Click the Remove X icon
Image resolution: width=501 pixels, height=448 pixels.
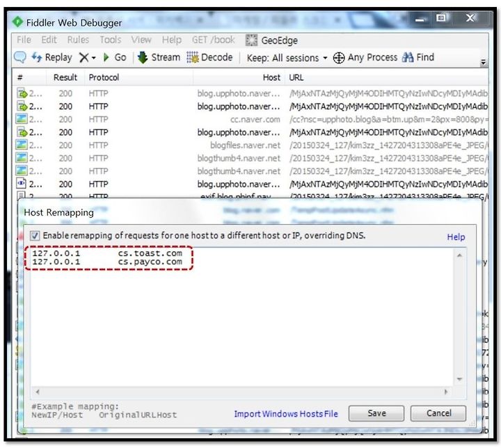(83, 58)
